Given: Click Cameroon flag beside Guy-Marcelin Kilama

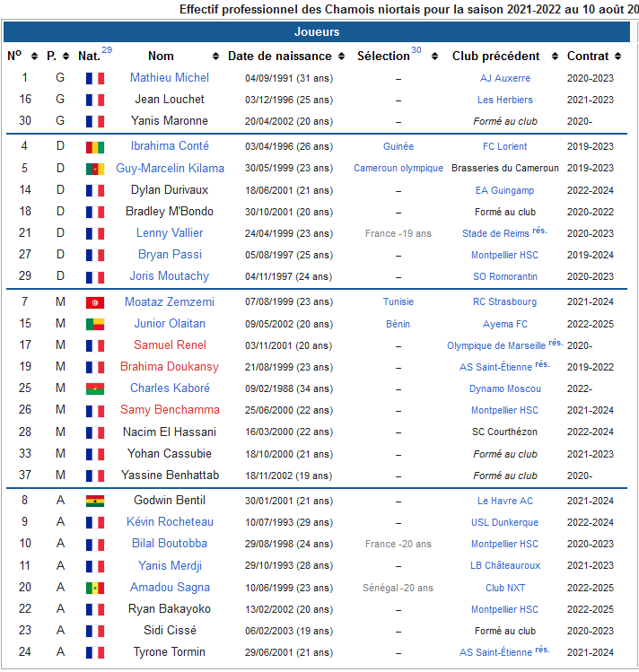Looking at the screenshot, I should [x=95, y=169].
